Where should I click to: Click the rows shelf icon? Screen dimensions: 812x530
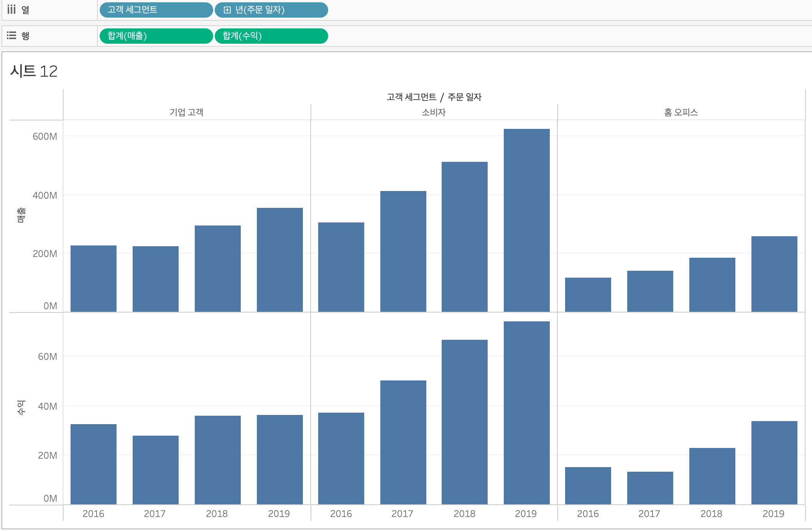(12, 36)
